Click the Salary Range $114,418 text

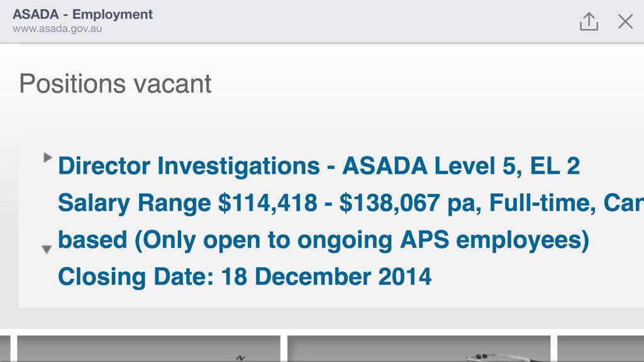tap(187, 203)
